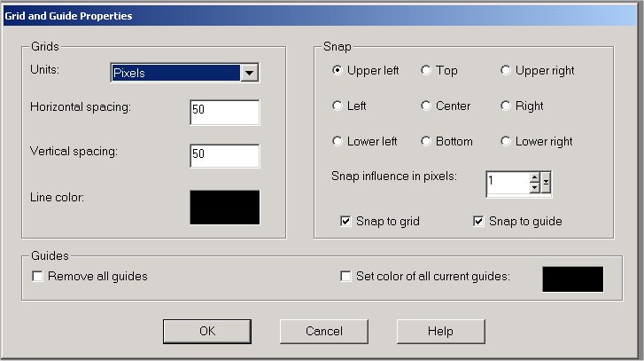The image size is (644, 361).
Task: Uncheck the Snap to guide checkbox
Action: (479, 221)
